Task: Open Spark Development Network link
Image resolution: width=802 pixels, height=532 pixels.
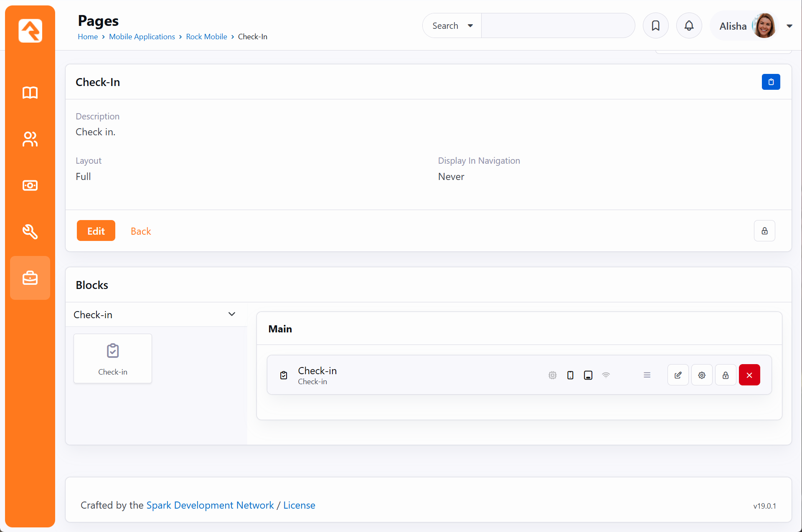Action: click(210, 505)
